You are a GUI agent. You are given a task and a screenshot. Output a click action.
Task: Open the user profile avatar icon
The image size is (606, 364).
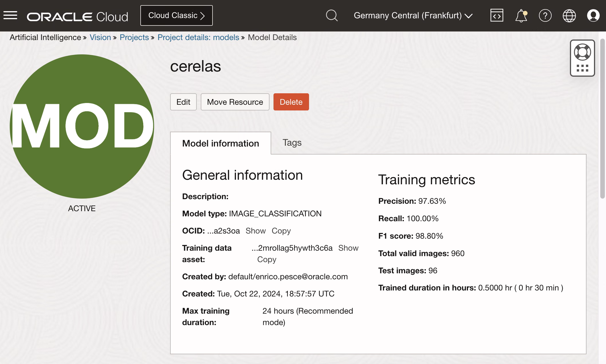pyautogui.click(x=593, y=15)
